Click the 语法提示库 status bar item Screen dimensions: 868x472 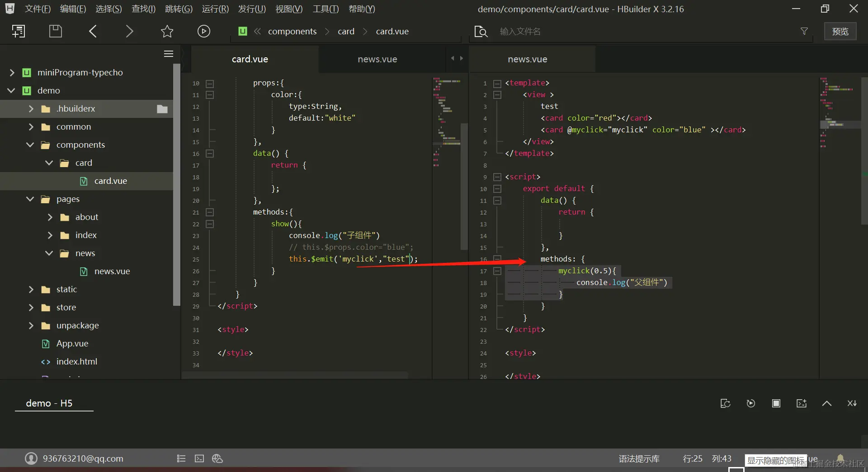click(639, 459)
